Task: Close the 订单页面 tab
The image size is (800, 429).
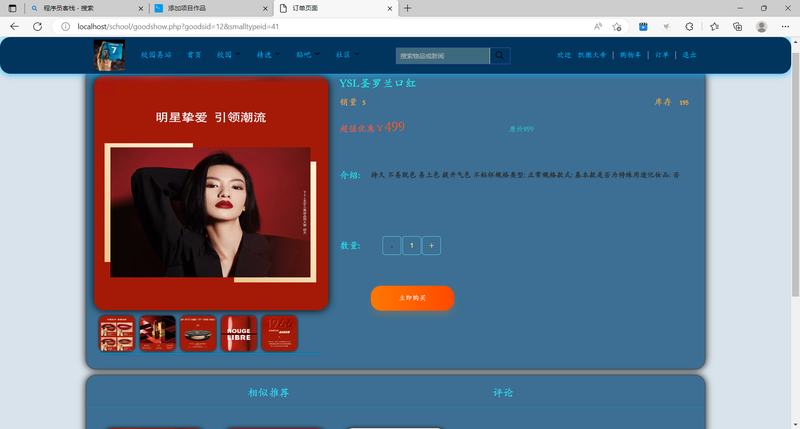Action: point(389,9)
